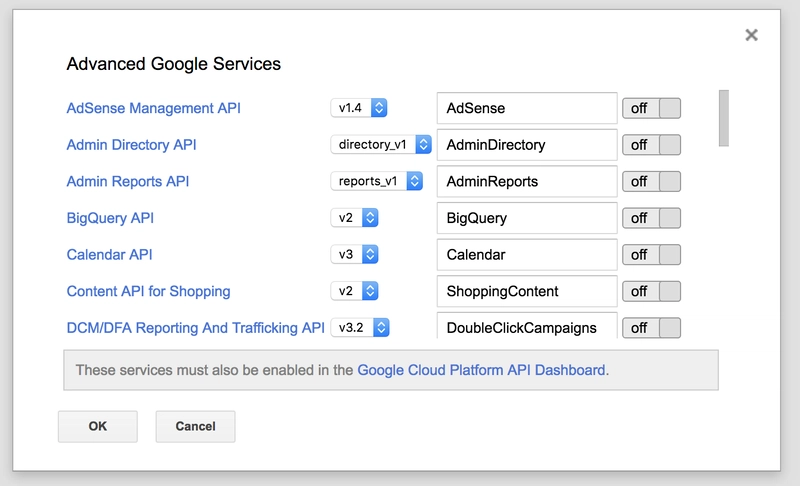Toggle the AdSense service switch

[652, 108]
